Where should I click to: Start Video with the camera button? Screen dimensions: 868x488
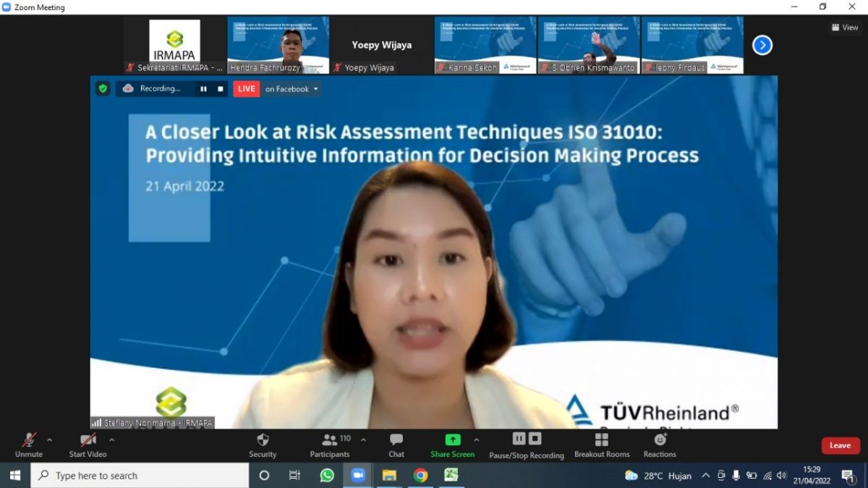(x=88, y=440)
